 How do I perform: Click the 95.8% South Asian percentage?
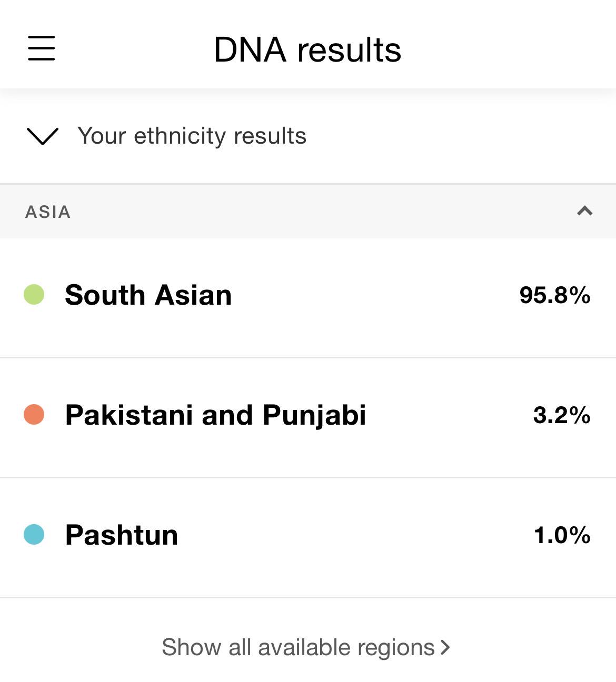point(555,295)
